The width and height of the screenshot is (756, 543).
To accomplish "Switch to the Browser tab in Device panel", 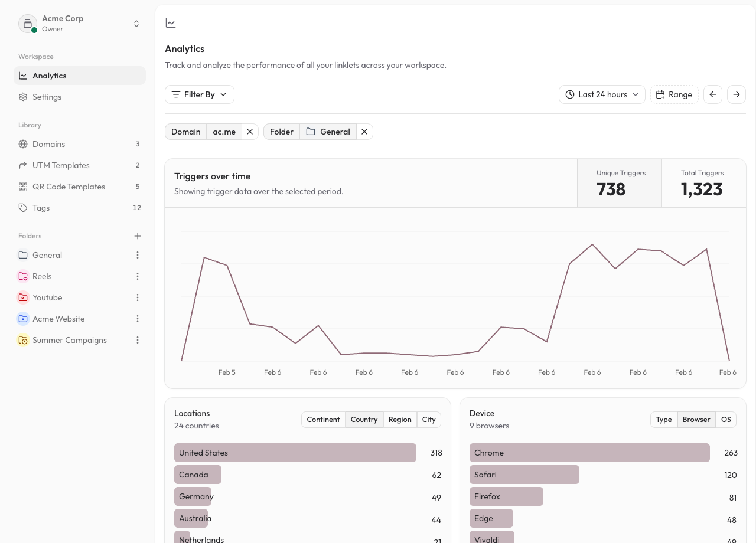I will 696,420.
